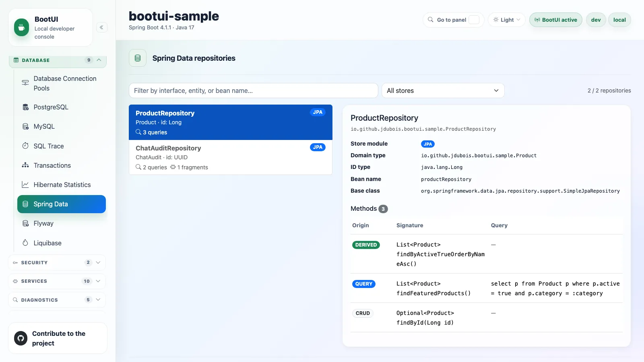This screenshot has width=644, height=362.
Task: Select the ProductRepository card
Action: click(x=231, y=122)
